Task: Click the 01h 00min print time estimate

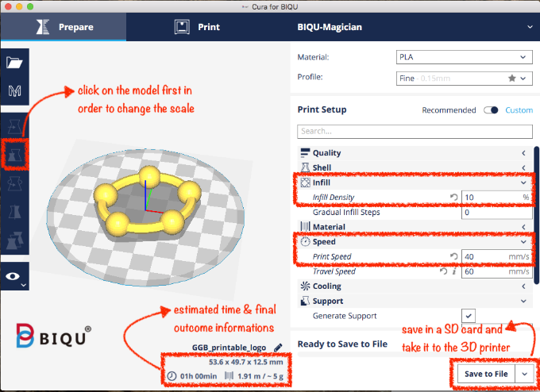Action: click(x=199, y=376)
